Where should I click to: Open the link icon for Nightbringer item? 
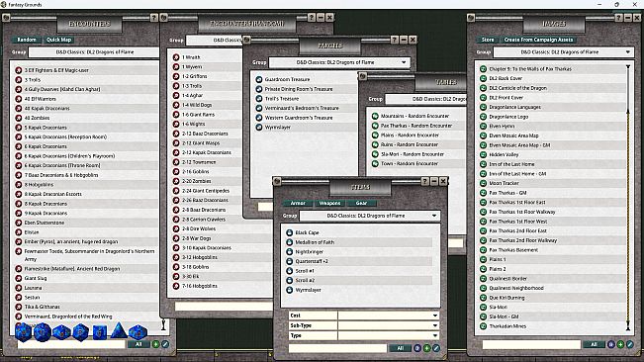coord(289,251)
